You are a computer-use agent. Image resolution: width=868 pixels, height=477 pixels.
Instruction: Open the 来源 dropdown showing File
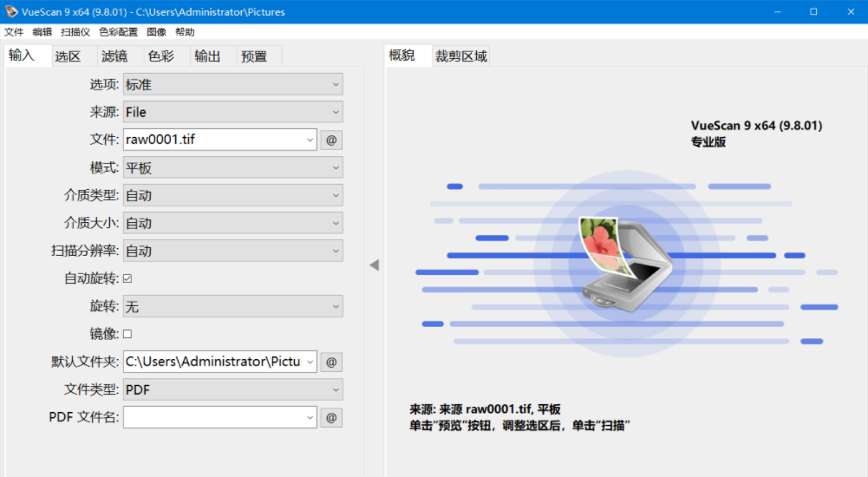[x=232, y=112]
